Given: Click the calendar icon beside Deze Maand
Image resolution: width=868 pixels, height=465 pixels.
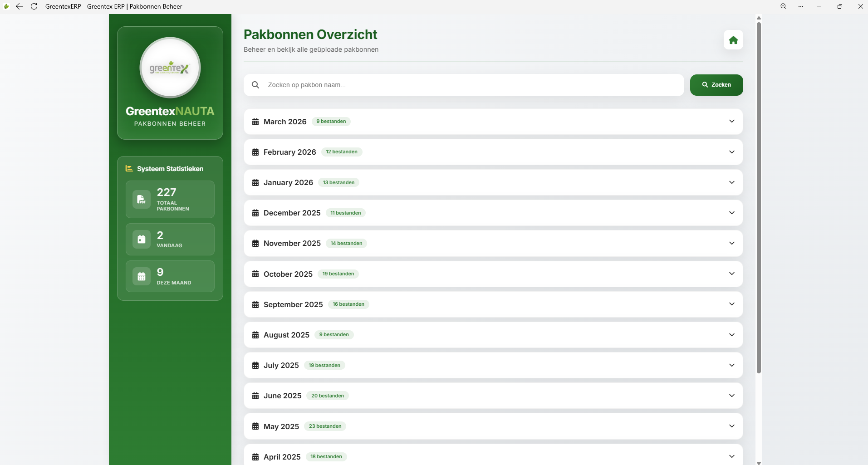Looking at the screenshot, I should pos(142,276).
